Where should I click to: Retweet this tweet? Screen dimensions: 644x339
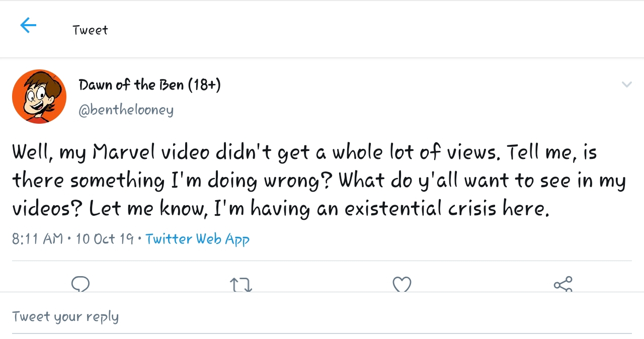[240, 285]
